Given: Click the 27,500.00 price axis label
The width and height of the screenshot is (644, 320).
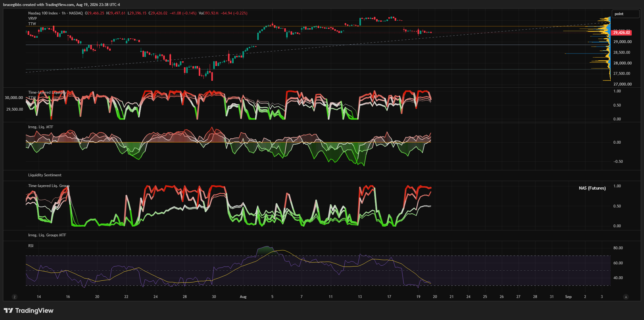Looking at the screenshot, I should tap(622, 74).
